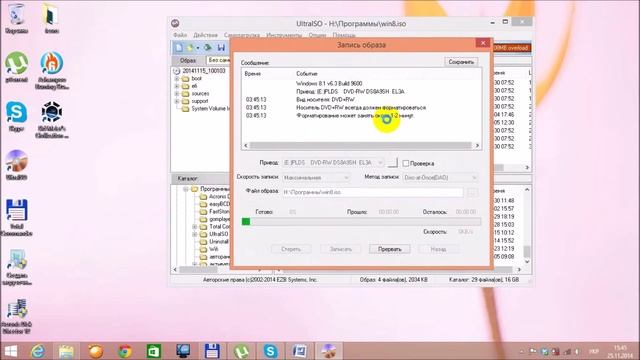Click the Стереть button
640x360 pixels.
click(291, 249)
